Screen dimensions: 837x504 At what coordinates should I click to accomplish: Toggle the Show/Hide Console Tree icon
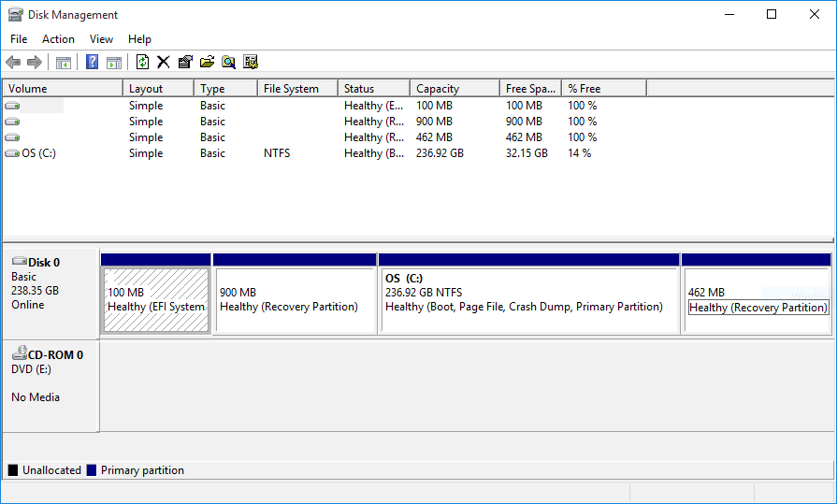64,63
